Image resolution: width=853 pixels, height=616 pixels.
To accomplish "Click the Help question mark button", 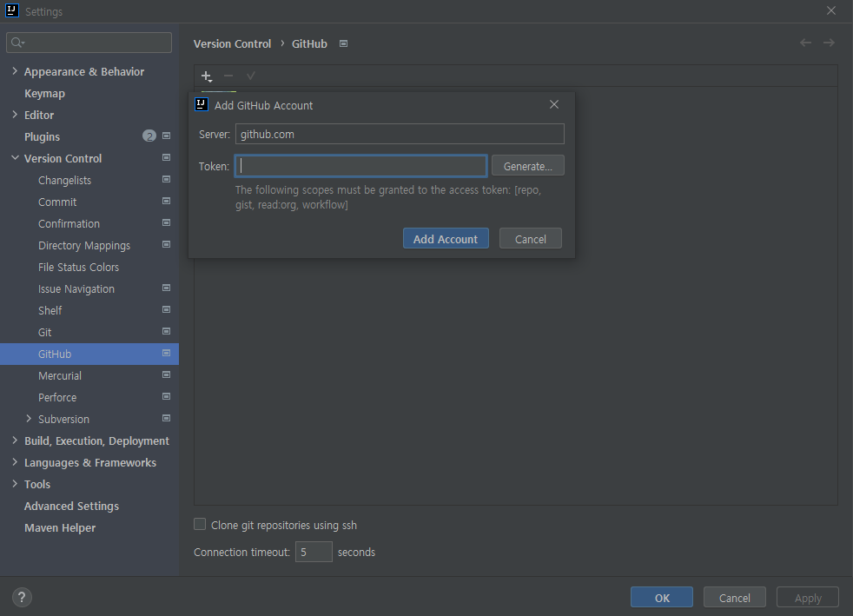I will point(22,598).
